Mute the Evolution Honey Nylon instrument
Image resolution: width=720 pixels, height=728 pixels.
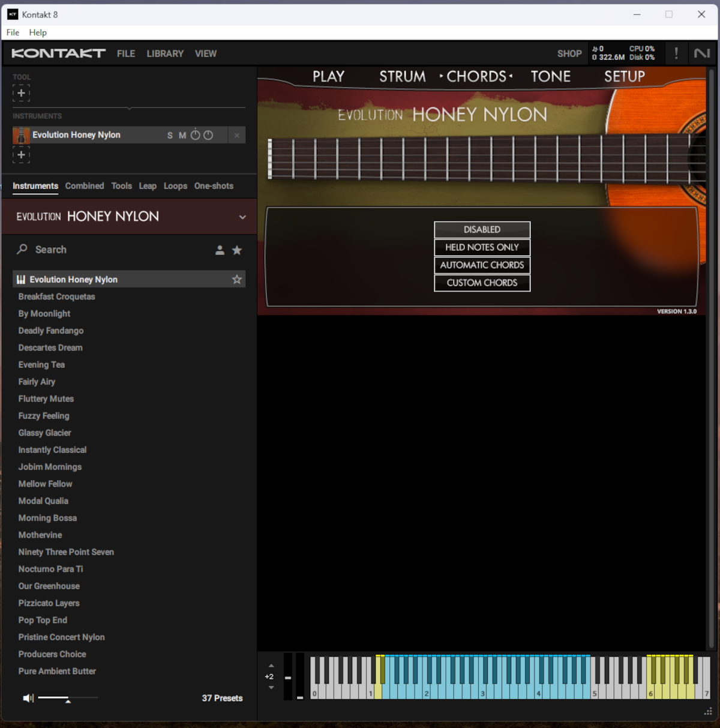[182, 136]
